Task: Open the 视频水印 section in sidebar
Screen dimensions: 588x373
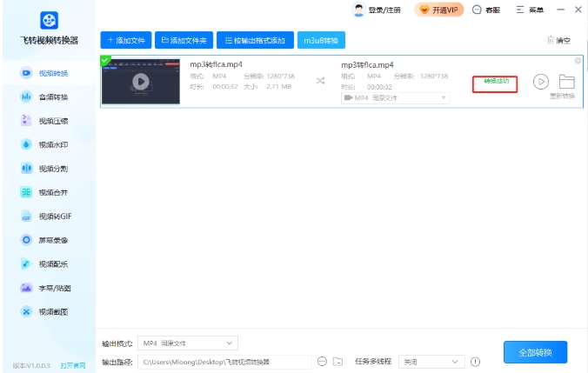Action: 49,144
